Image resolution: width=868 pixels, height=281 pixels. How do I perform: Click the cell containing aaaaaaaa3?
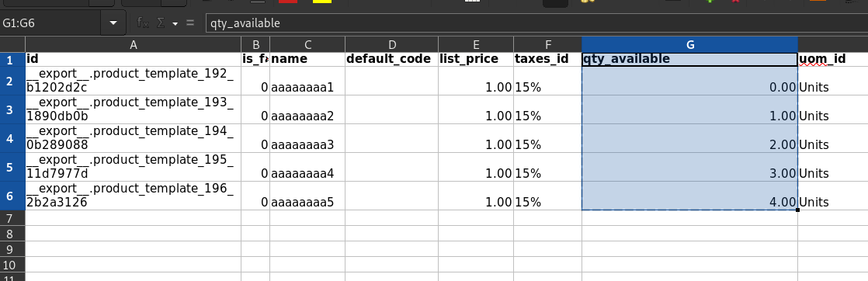(x=307, y=138)
